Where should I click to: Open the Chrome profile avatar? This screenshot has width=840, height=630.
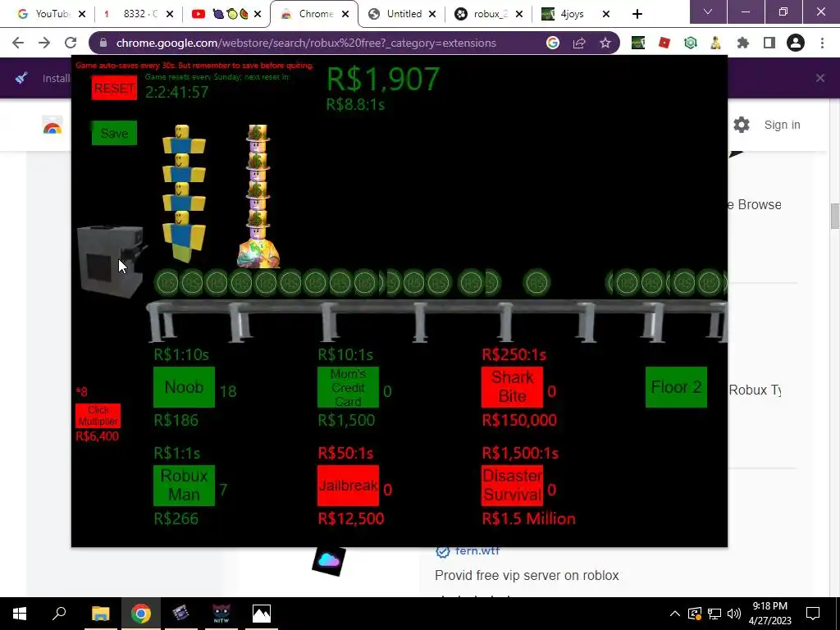point(796,43)
